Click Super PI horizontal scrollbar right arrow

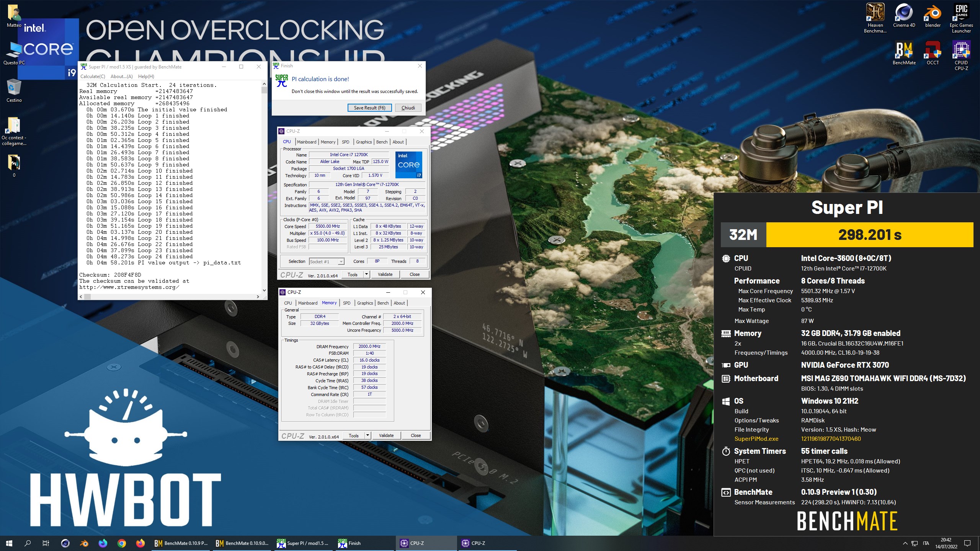(258, 297)
